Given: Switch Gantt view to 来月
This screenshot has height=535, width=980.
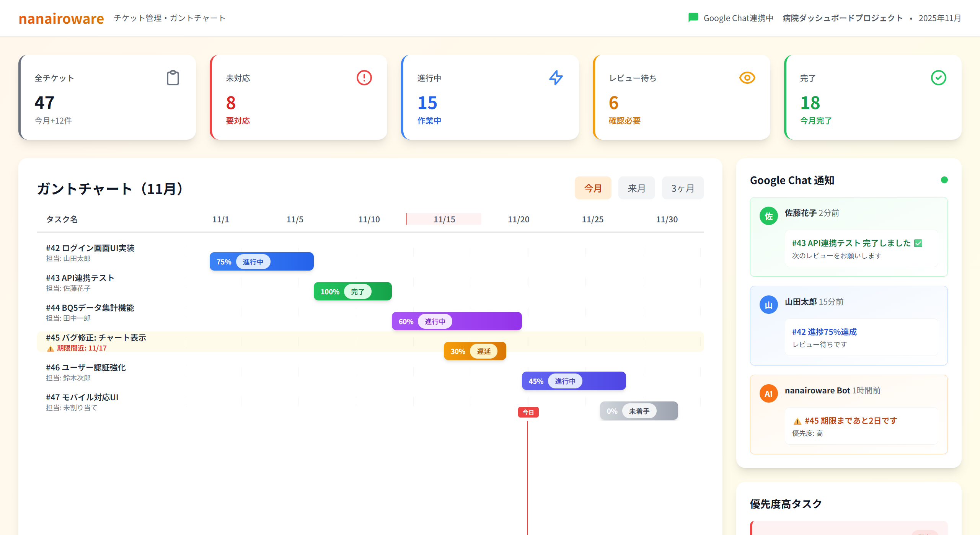Looking at the screenshot, I should coord(636,188).
